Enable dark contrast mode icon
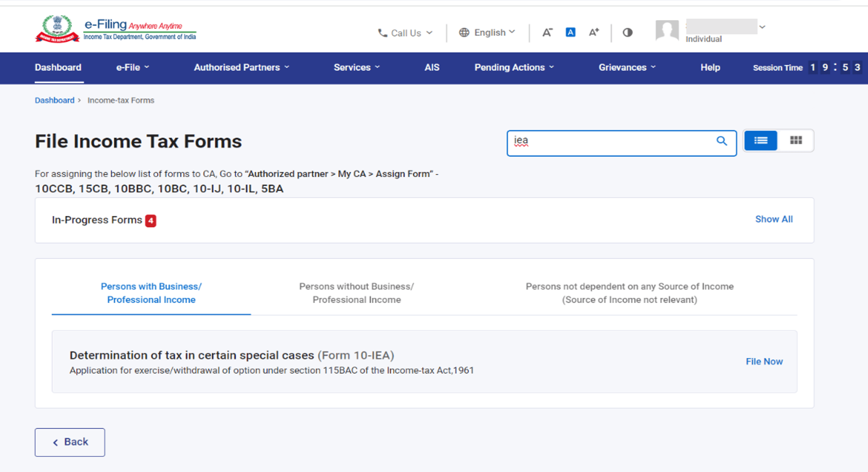Viewport: 868px width, 472px height. 627,32
